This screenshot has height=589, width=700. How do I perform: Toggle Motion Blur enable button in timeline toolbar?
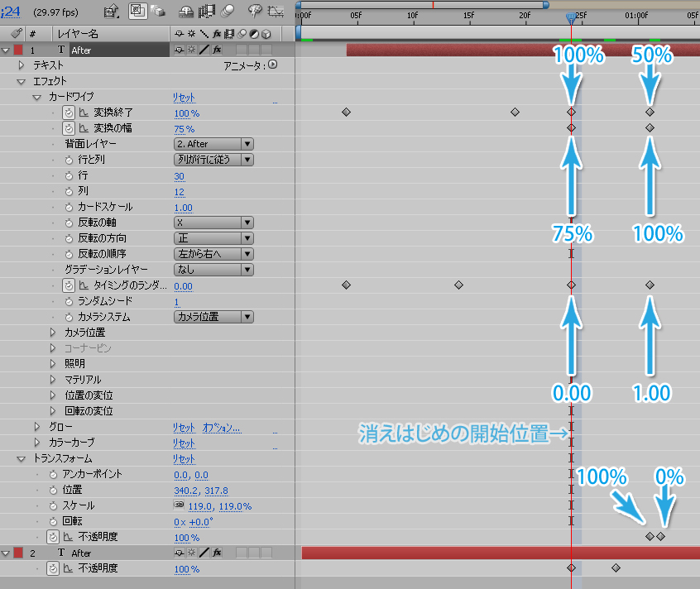coord(226,12)
